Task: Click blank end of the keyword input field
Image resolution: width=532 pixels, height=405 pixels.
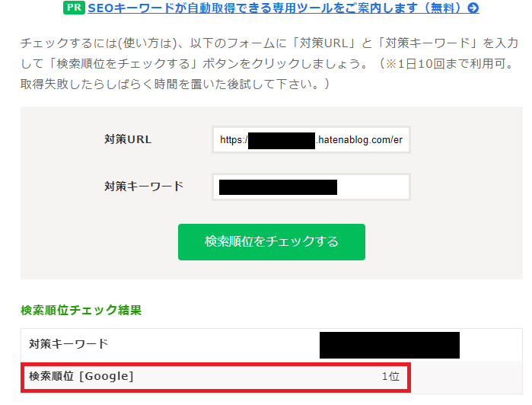Action: (372, 187)
